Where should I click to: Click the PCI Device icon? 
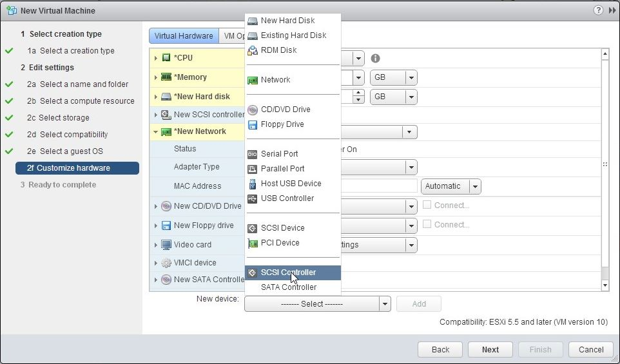pyautogui.click(x=252, y=243)
